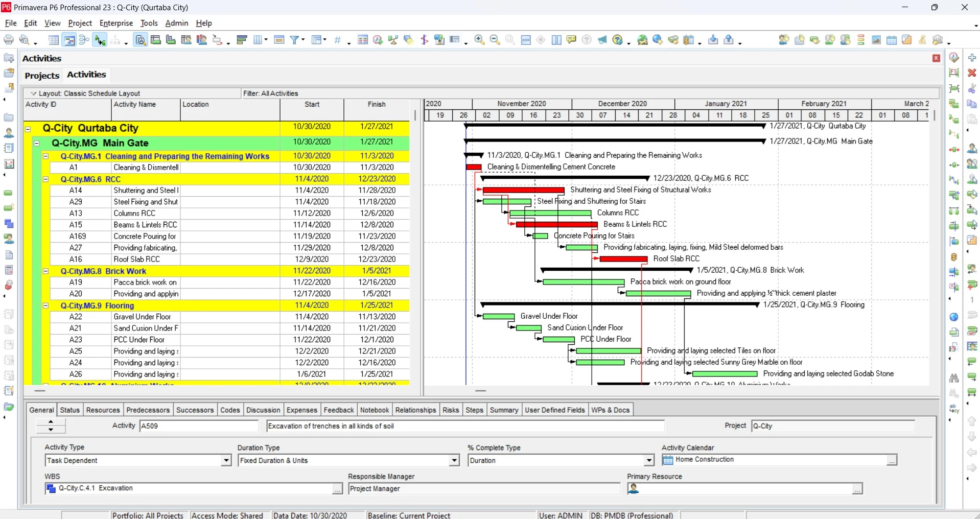This screenshot has height=519, width=980.
Task: Toggle the Activity Network view
Action: tap(84, 40)
